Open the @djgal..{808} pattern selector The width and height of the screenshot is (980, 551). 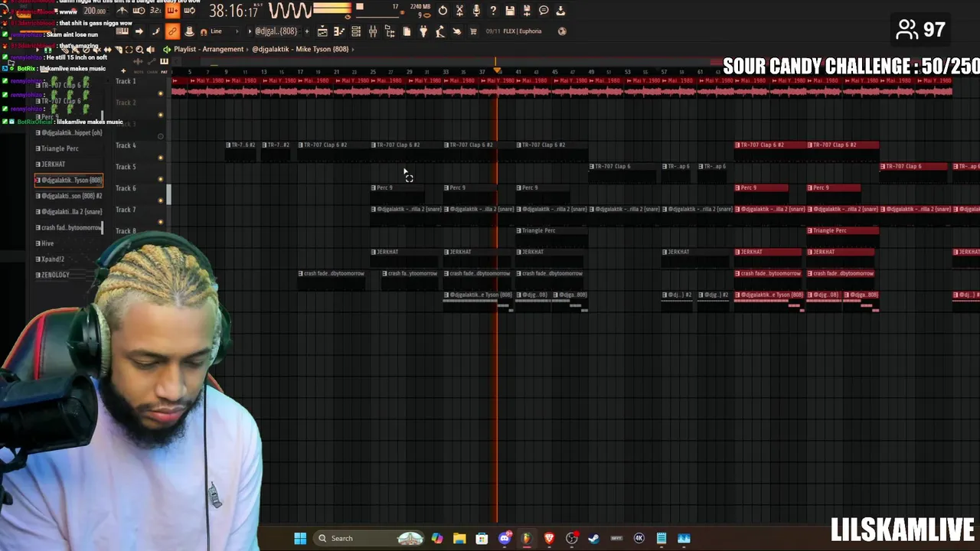[x=276, y=31]
